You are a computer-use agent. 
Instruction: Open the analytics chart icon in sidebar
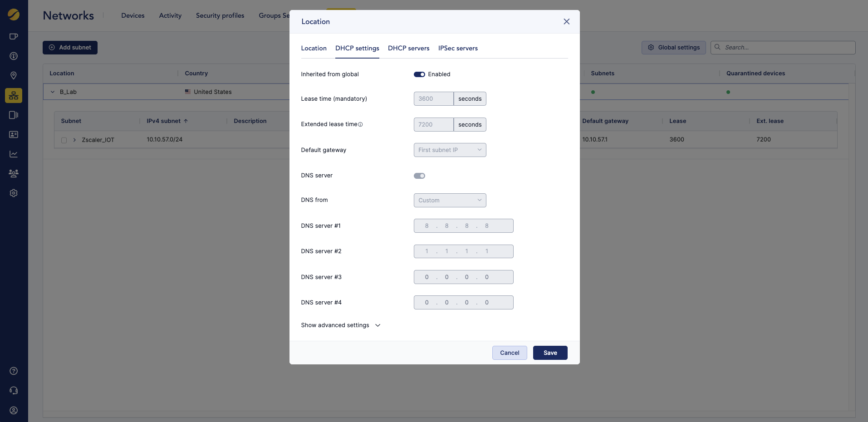tap(14, 154)
